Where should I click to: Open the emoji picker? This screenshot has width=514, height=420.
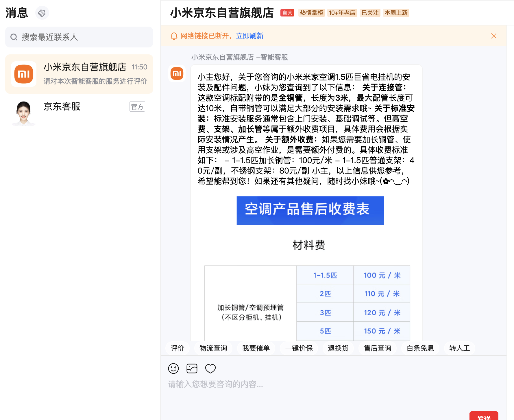(x=173, y=369)
